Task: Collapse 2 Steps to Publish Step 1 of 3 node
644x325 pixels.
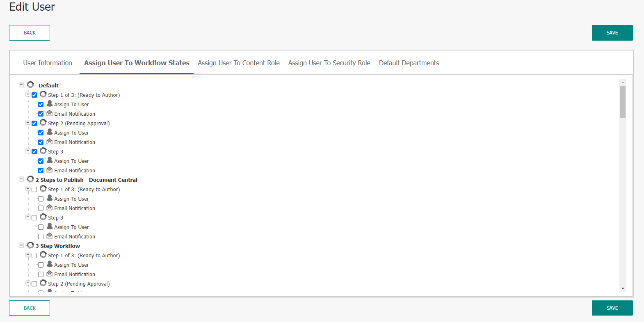Action: pos(28,189)
